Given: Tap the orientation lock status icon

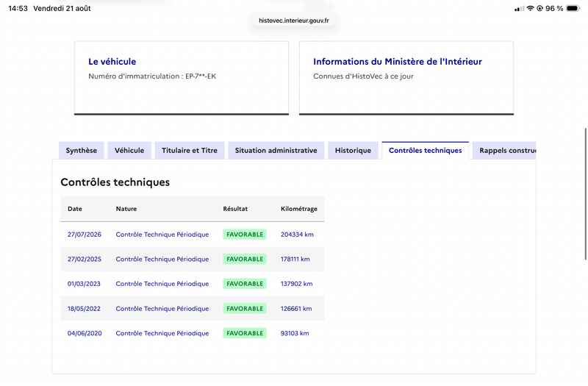Looking at the screenshot, I should click(x=540, y=8).
